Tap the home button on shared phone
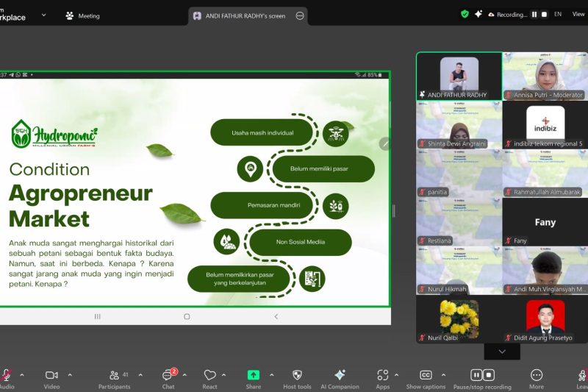 [x=187, y=316]
